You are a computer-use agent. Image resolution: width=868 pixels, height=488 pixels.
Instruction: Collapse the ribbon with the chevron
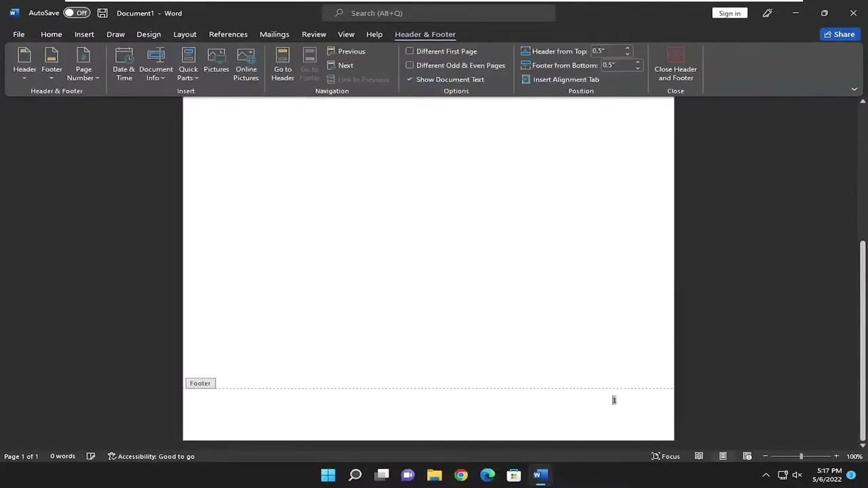854,89
